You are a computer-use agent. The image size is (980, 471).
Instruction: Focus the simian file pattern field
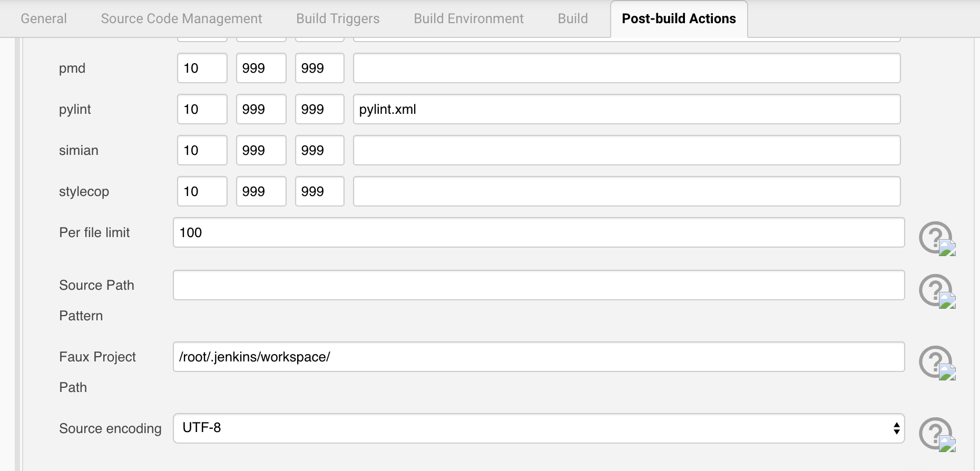(626, 150)
